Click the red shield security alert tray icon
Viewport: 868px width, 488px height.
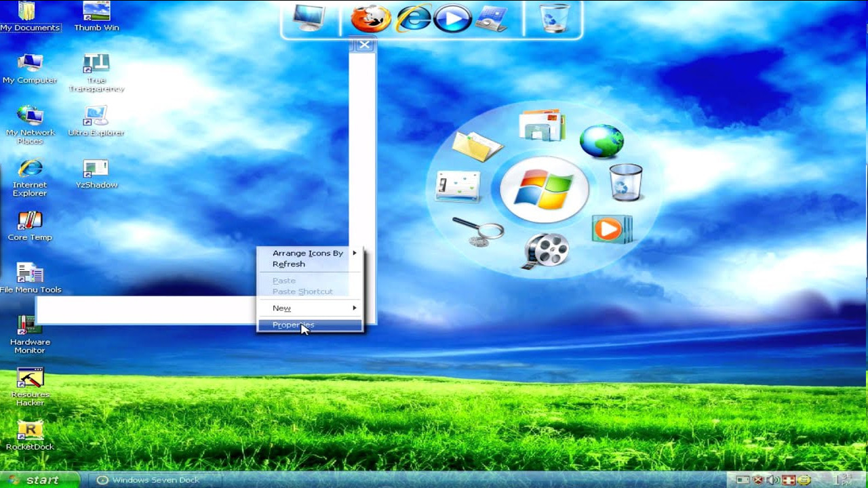[x=758, y=481]
